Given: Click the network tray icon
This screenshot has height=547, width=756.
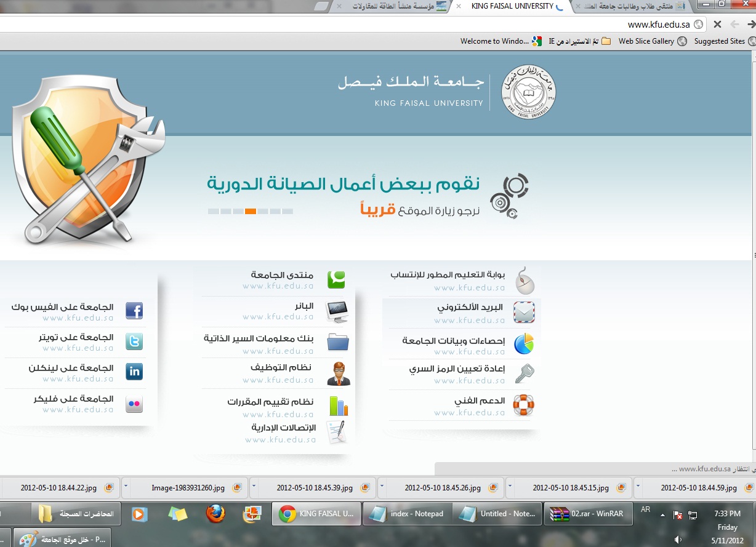Looking at the screenshot, I should pyautogui.click(x=693, y=514).
